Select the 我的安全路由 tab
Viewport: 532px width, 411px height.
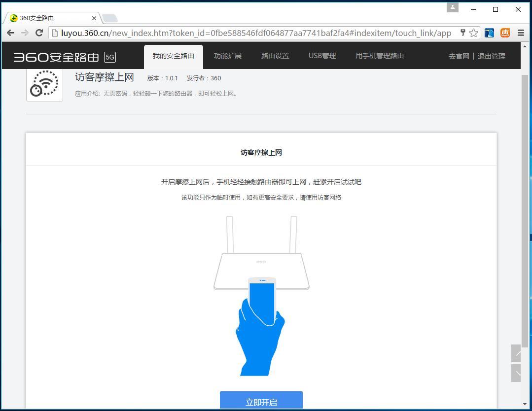click(174, 56)
